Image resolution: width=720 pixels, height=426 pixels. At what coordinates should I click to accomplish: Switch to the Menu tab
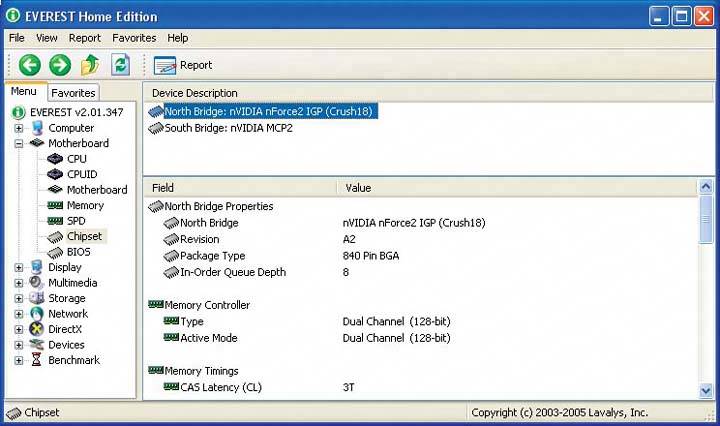click(x=24, y=91)
